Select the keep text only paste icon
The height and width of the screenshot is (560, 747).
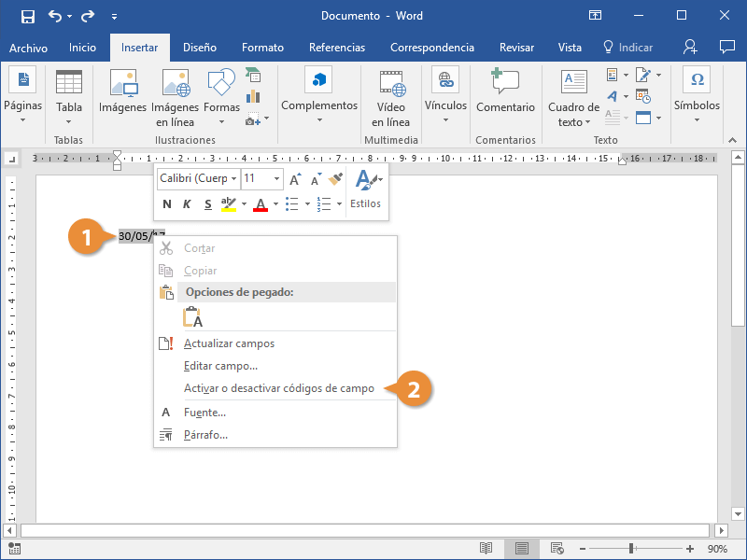coord(193,317)
